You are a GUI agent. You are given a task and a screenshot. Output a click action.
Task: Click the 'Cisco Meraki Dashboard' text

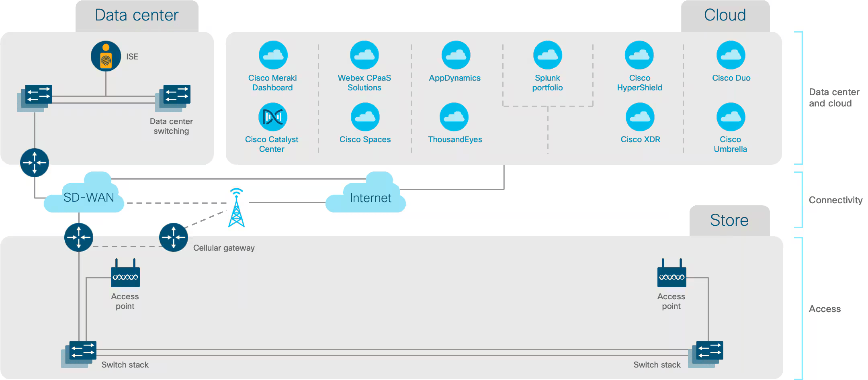(272, 83)
